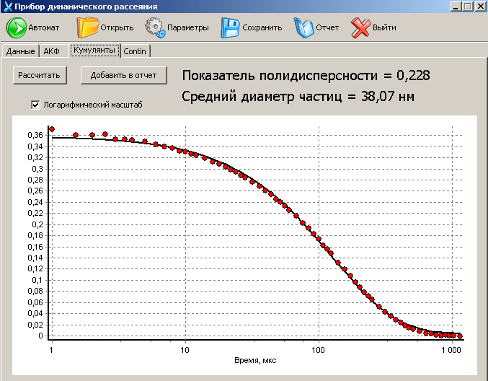
Task: Click the Автомат toolbar label
Action: (44, 28)
